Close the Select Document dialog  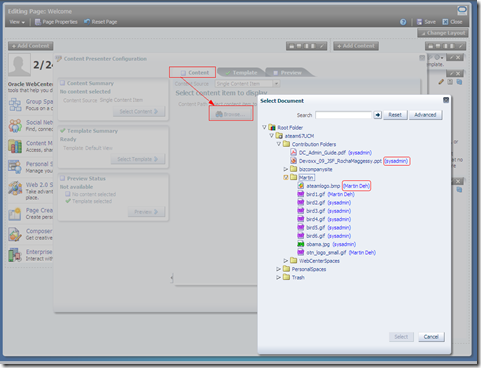coord(446,100)
